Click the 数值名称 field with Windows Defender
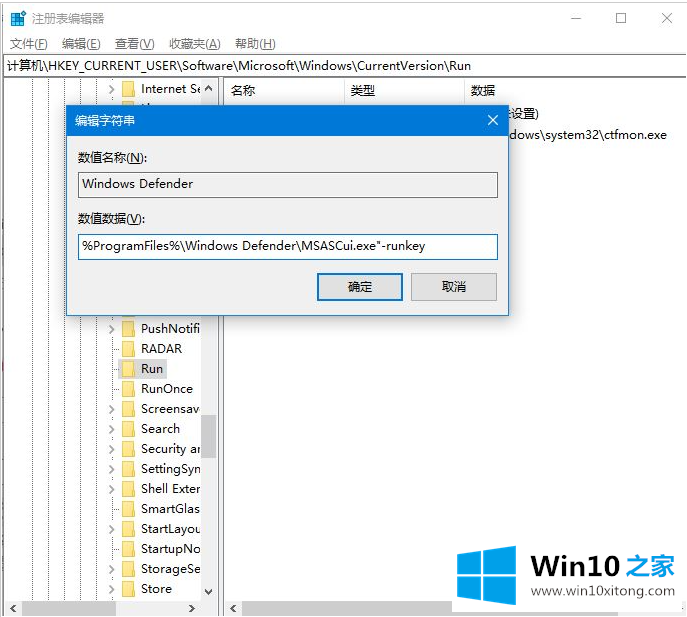 (288, 184)
